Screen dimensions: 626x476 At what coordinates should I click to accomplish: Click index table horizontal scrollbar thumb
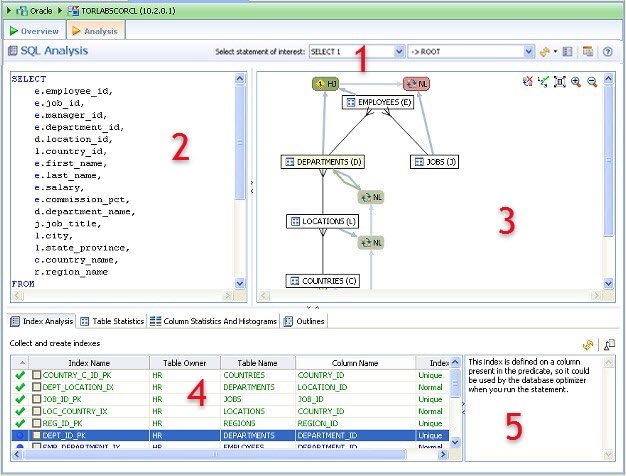click(x=214, y=454)
